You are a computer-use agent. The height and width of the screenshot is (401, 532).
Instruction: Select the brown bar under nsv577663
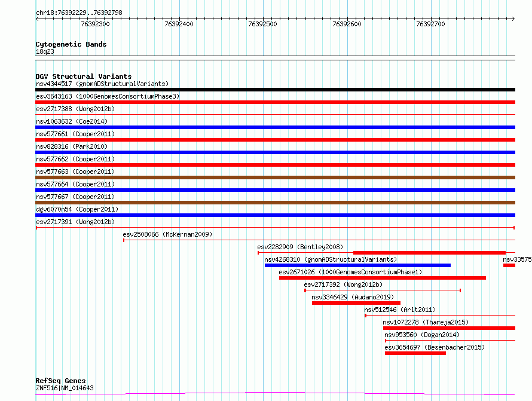pos(275,177)
